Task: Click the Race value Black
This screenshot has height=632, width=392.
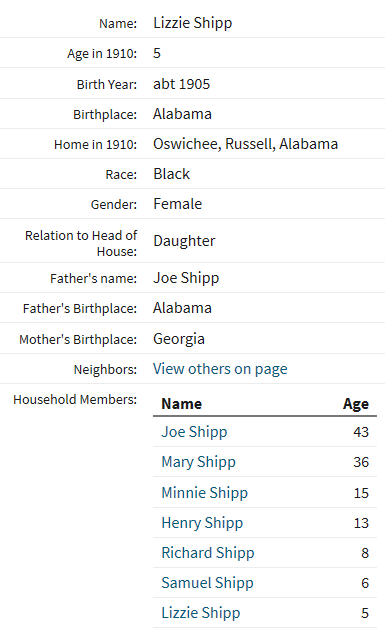Action: [x=171, y=174]
